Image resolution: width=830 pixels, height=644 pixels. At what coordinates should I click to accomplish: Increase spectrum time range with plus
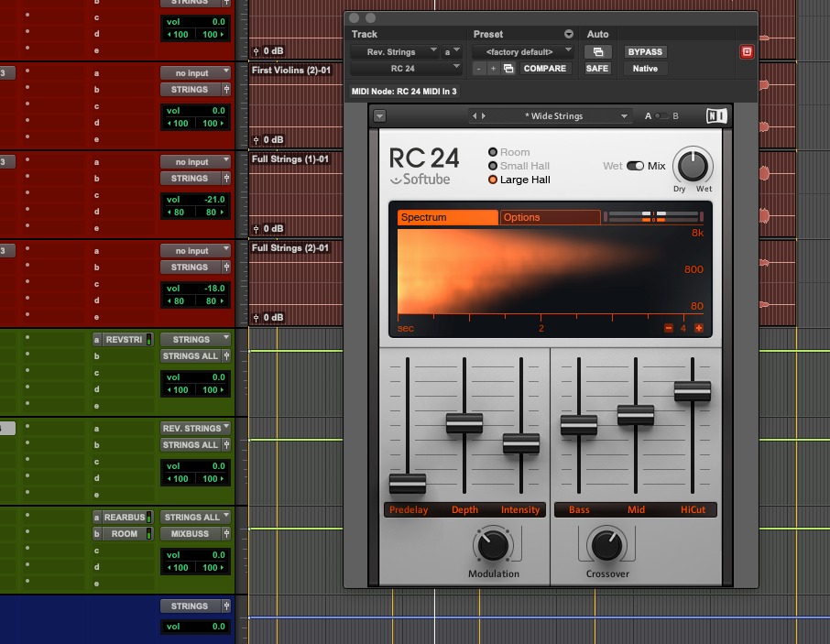coord(699,328)
